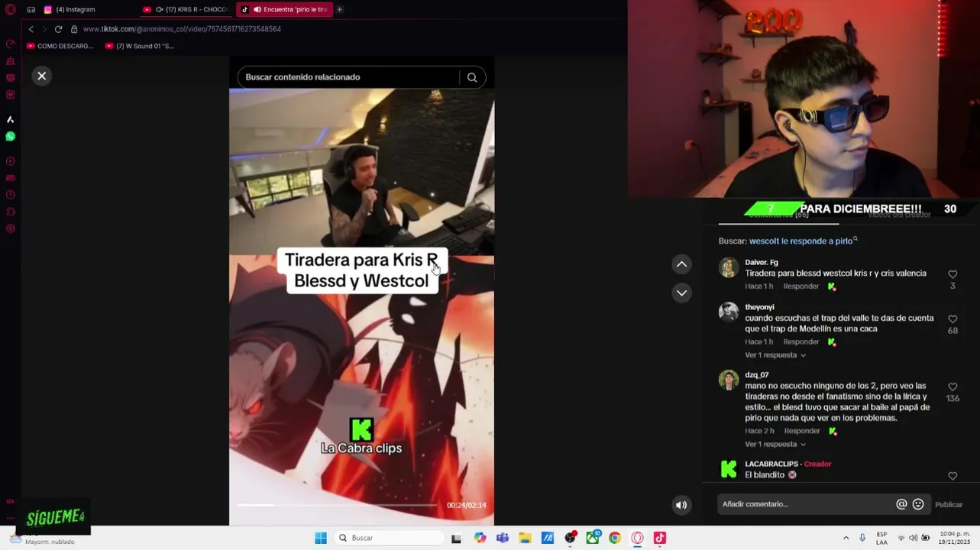Click the Publicar button

(x=949, y=505)
